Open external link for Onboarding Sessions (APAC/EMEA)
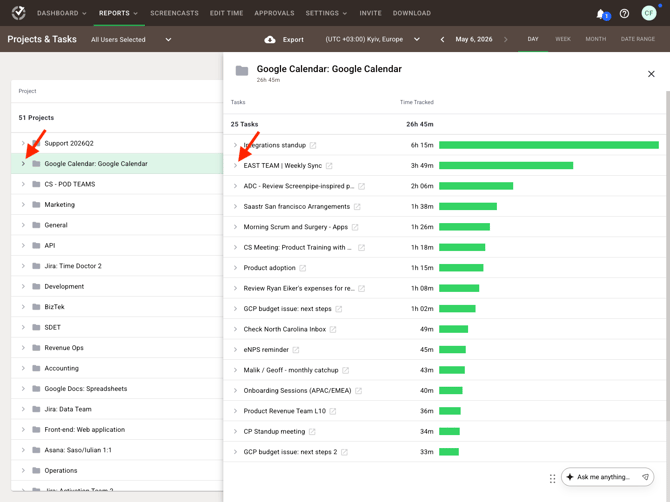The height and width of the screenshot is (502, 670). 359,391
